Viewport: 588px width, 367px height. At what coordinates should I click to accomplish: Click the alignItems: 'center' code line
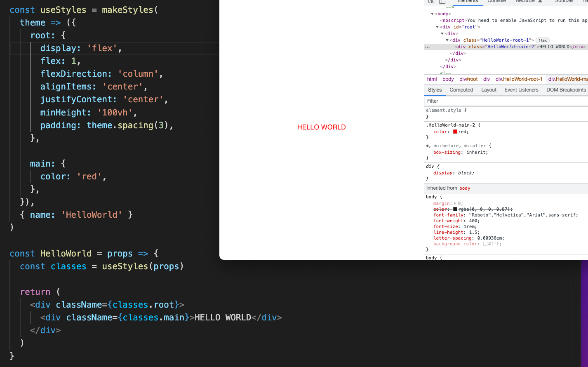click(x=94, y=87)
